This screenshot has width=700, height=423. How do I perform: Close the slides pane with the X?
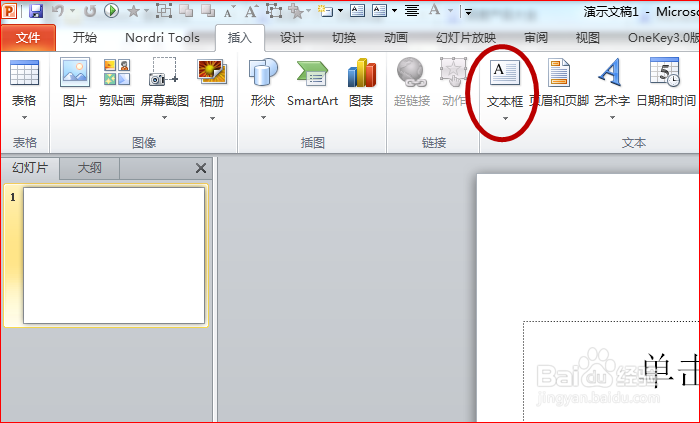(201, 168)
